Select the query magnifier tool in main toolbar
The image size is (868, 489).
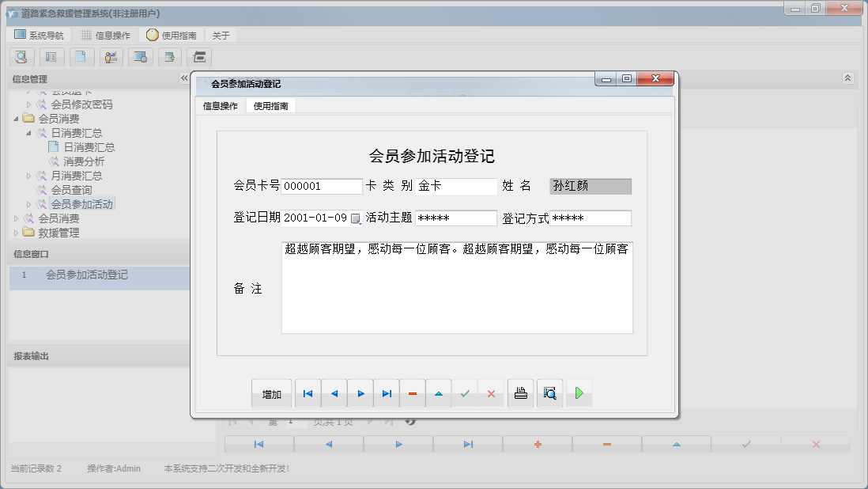(21, 57)
